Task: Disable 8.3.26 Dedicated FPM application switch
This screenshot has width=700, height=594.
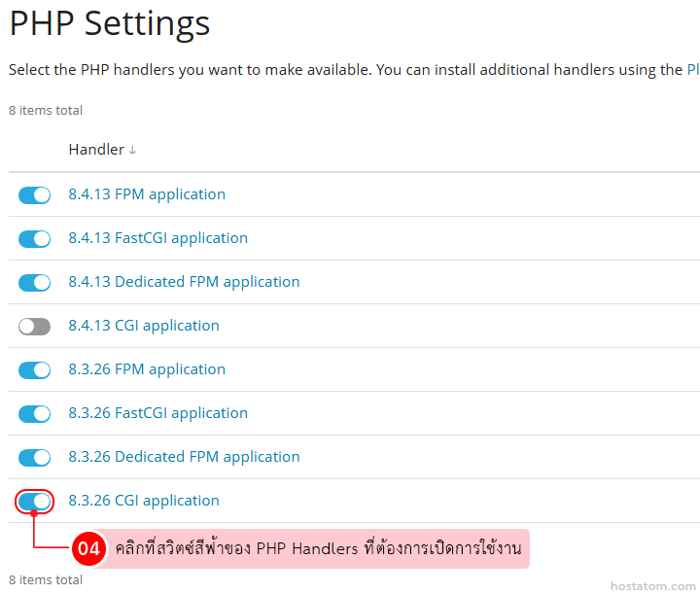Action: coord(34,458)
